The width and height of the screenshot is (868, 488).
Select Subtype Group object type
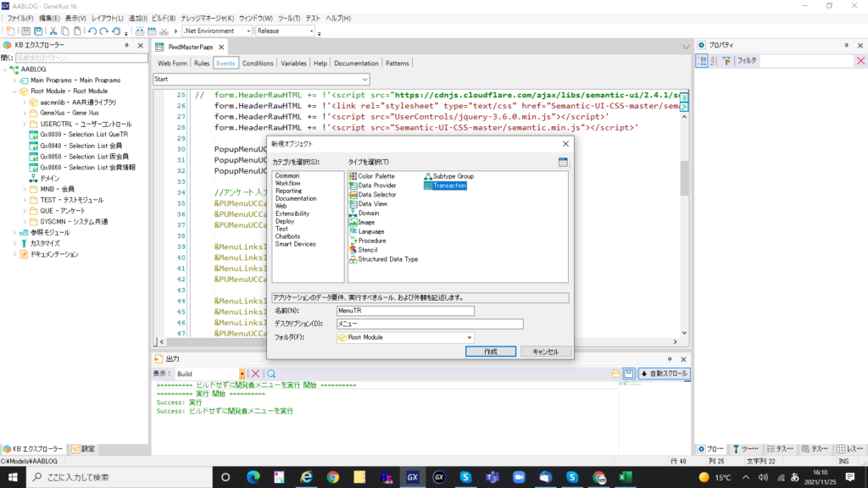[449, 176]
